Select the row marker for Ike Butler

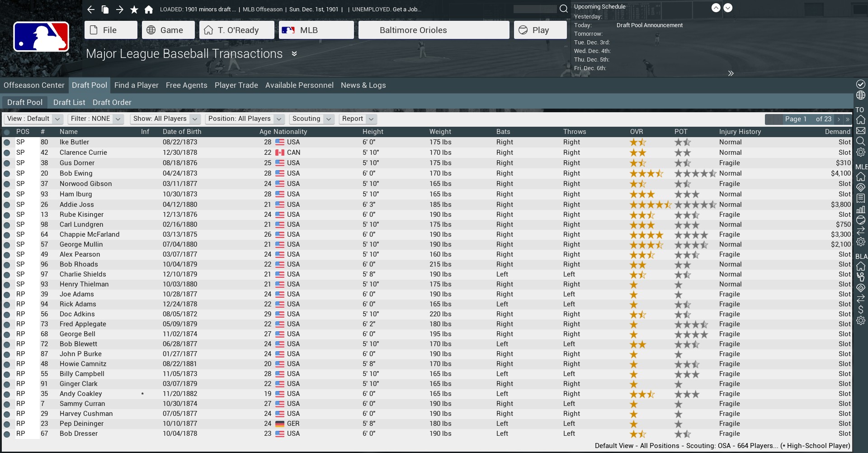(x=7, y=142)
